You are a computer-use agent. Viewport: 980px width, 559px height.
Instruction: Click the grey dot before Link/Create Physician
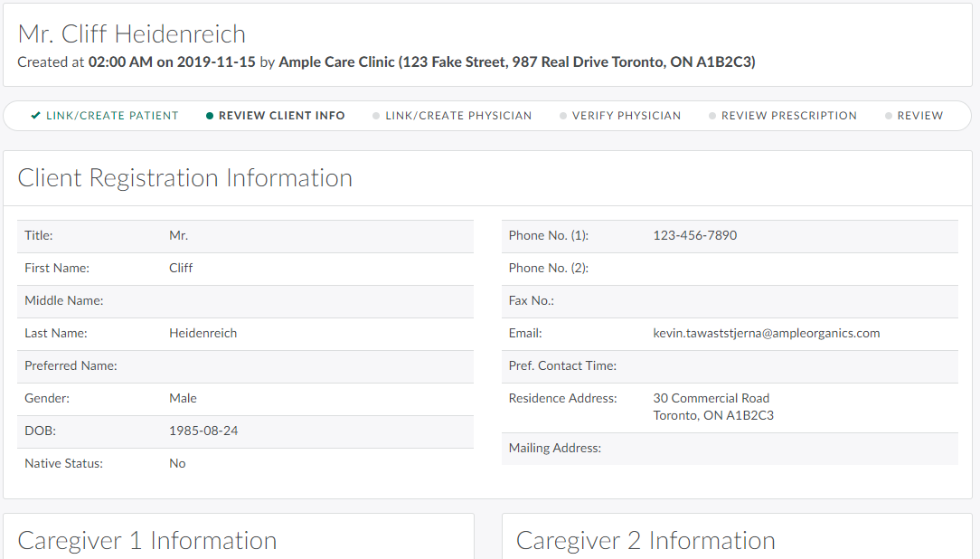[x=376, y=116]
